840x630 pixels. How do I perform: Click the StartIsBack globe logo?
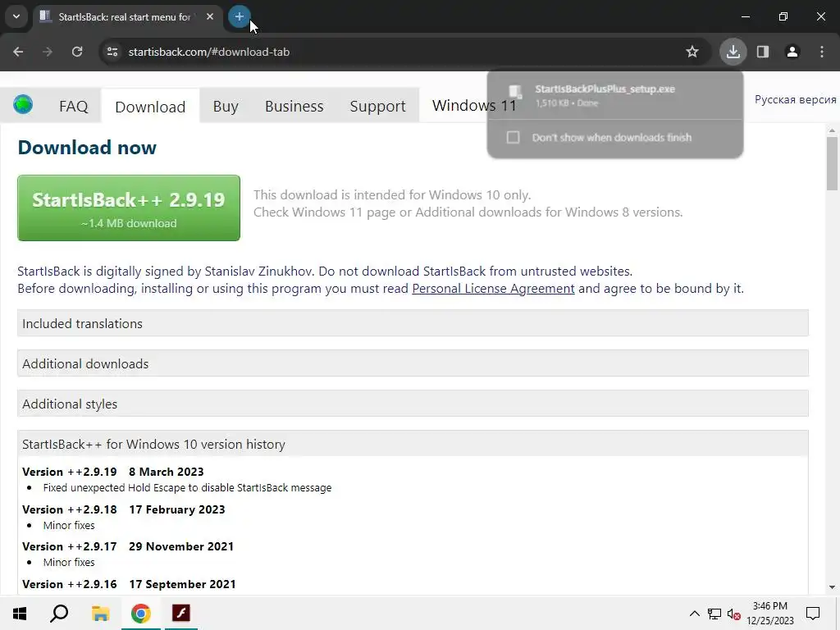click(23, 104)
